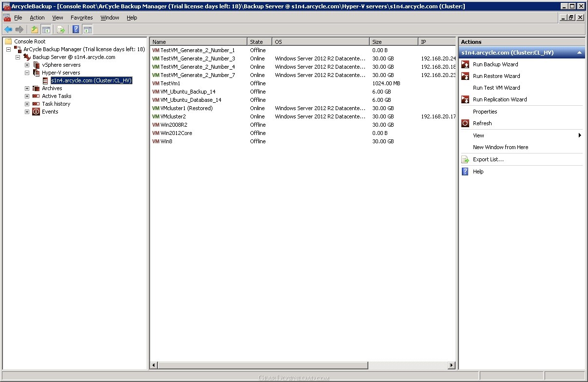Click the vSphere servers icon
This screenshot has height=382, width=588.
[x=36, y=65]
